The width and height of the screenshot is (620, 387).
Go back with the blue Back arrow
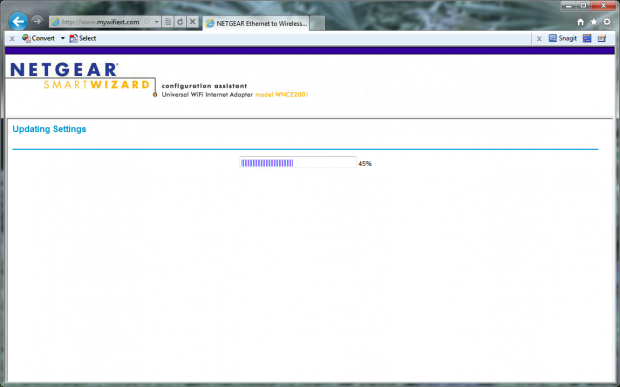click(18, 21)
